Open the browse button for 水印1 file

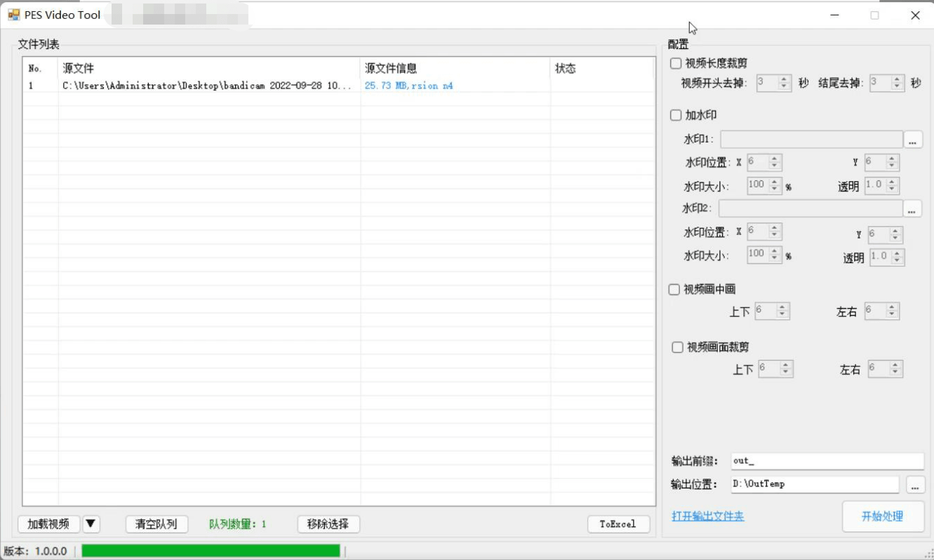point(912,140)
